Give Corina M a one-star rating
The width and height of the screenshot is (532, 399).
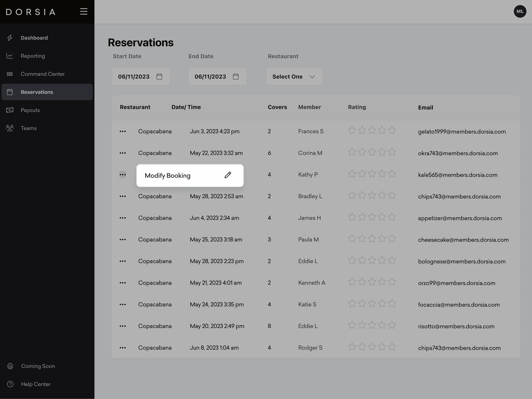click(352, 152)
